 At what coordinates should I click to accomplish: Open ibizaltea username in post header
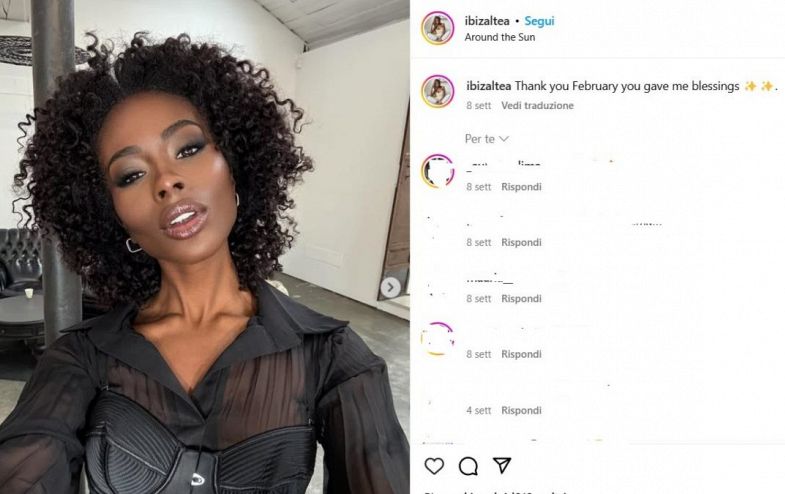click(487, 21)
